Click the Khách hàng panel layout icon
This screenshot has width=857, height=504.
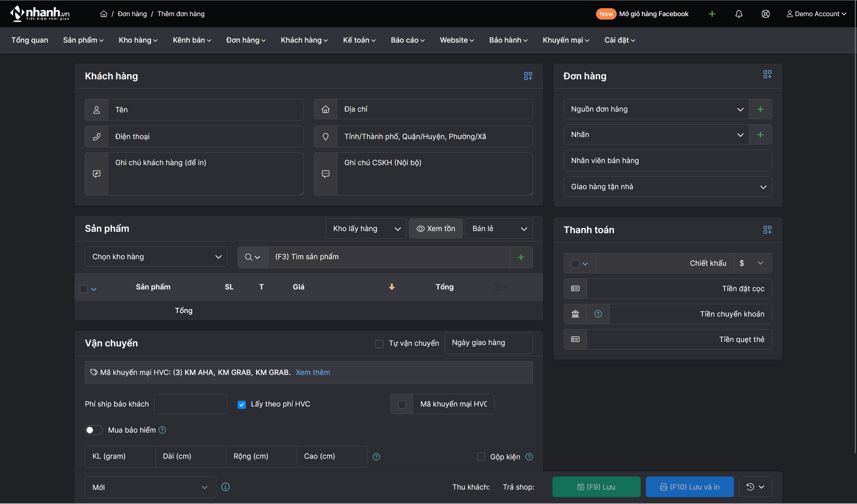coord(528,76)
